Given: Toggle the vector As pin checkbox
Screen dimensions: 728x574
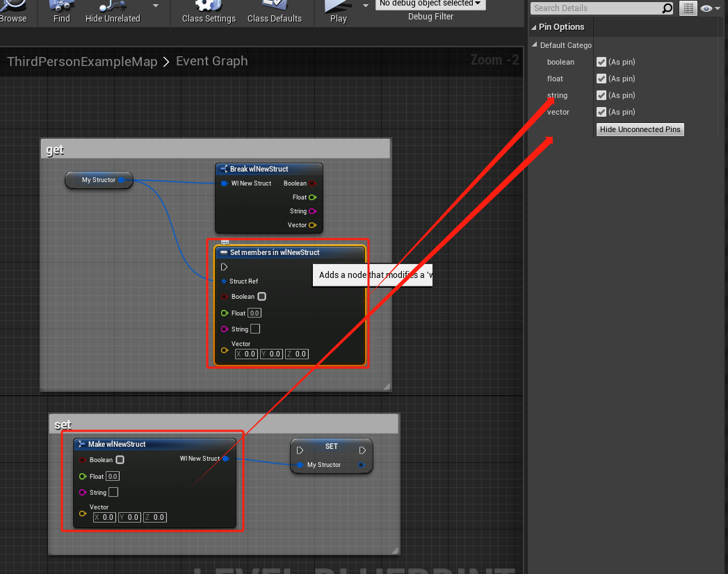Looking at the screenshot, I should point(601,112).
